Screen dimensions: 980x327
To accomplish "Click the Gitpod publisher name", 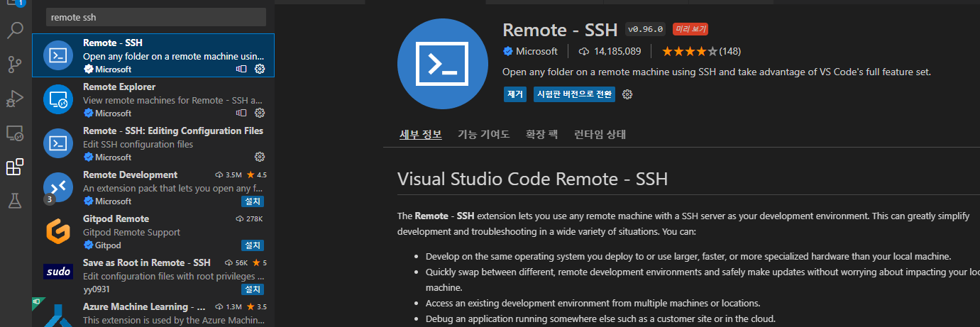I will 108,245.
